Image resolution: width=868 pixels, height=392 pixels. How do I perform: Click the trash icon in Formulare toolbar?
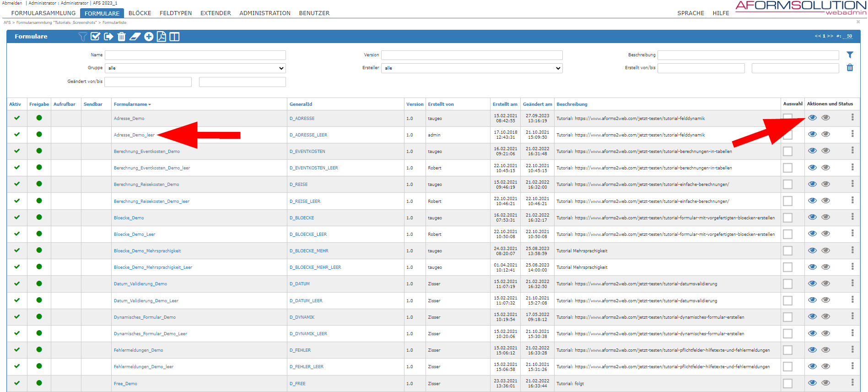[121, 37]
